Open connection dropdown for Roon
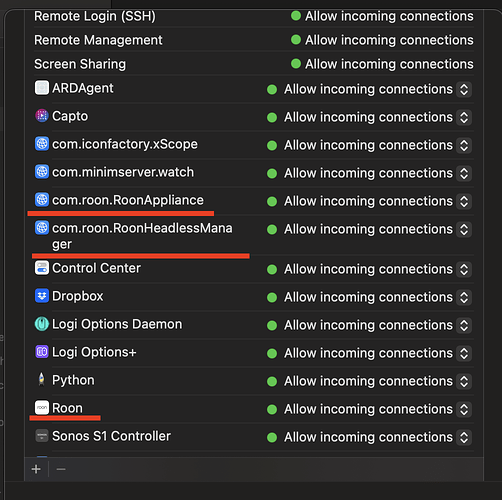502x500 pixels. click(464, 409)
